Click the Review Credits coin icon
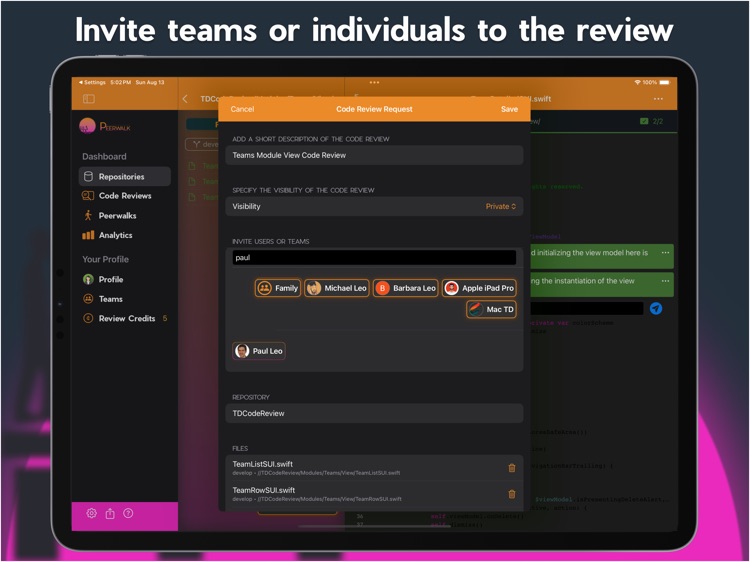Image resolution: width=750 pixels, height=562 pixels. click(88, 318)
